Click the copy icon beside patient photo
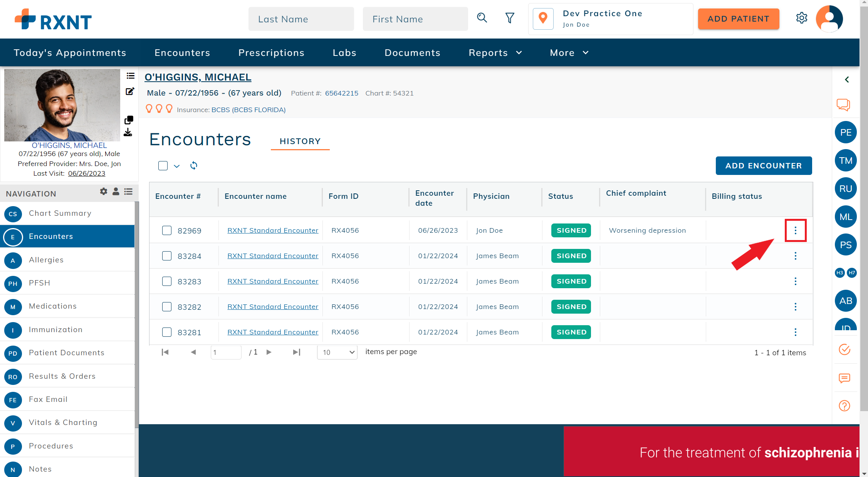 click(x=129, y=120)
